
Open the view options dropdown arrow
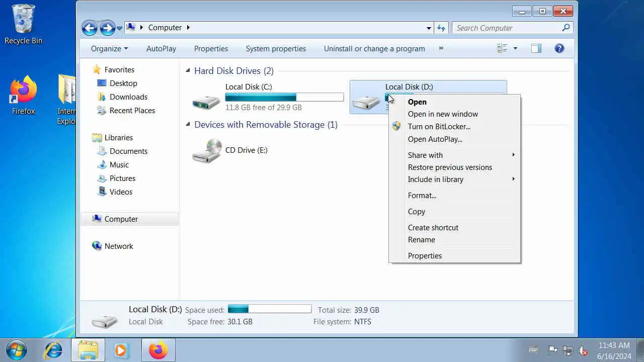tap(515, 49)
